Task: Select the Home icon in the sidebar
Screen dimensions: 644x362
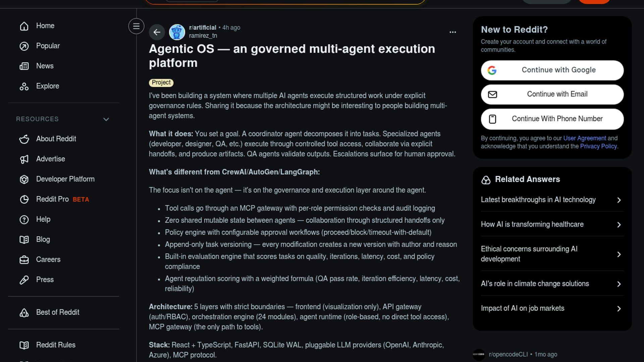Action: click(24, 26)
